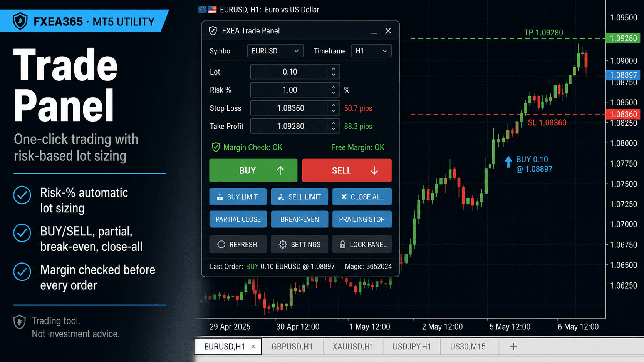This screenshot has width=644, height=362.
Task: Click checkmark icon beside BUY/SELL, partial
Action: [x=22, y=233]
